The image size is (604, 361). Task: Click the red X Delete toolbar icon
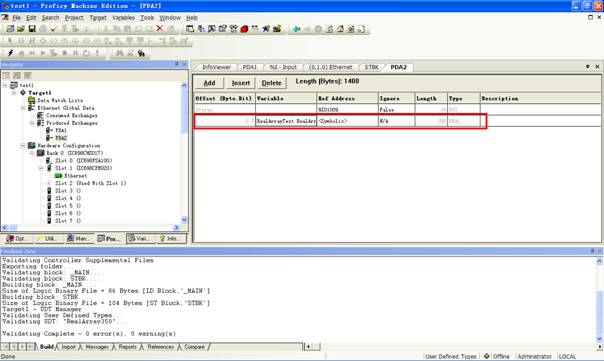coord(159,29)
